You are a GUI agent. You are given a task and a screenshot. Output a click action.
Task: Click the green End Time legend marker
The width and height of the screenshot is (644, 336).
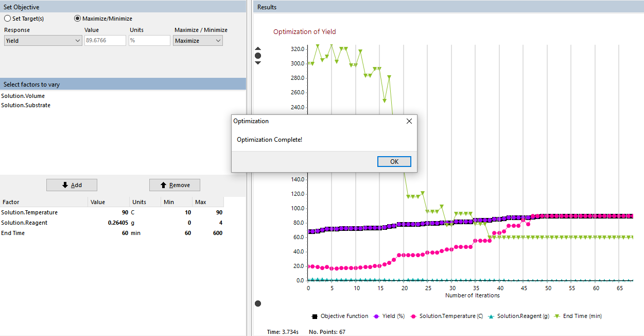(556, 316)
